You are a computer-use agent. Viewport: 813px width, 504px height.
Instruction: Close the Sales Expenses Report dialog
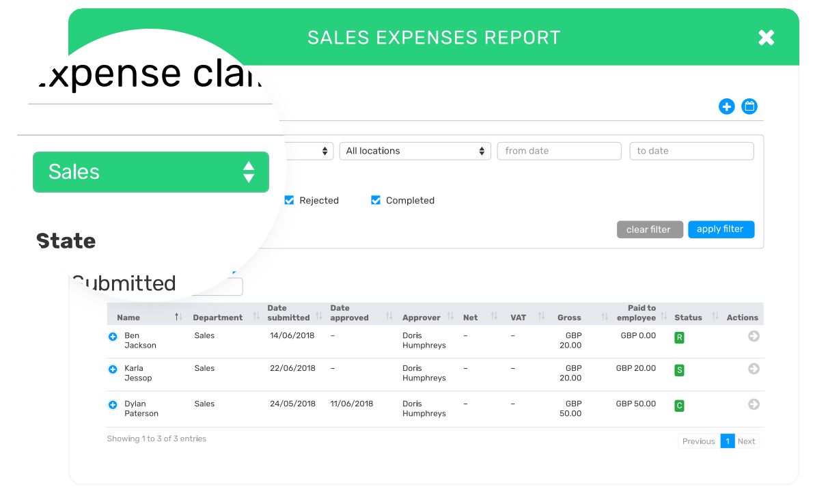(x=766, y=38)
